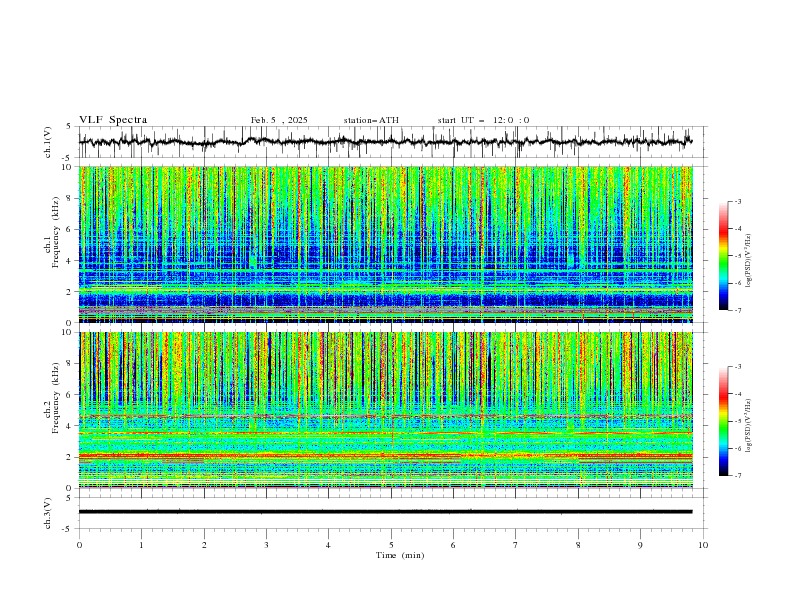Select the date text "Feb. 5 , 2025"
This screenshot has height=612, width=792.
(279, 120)
